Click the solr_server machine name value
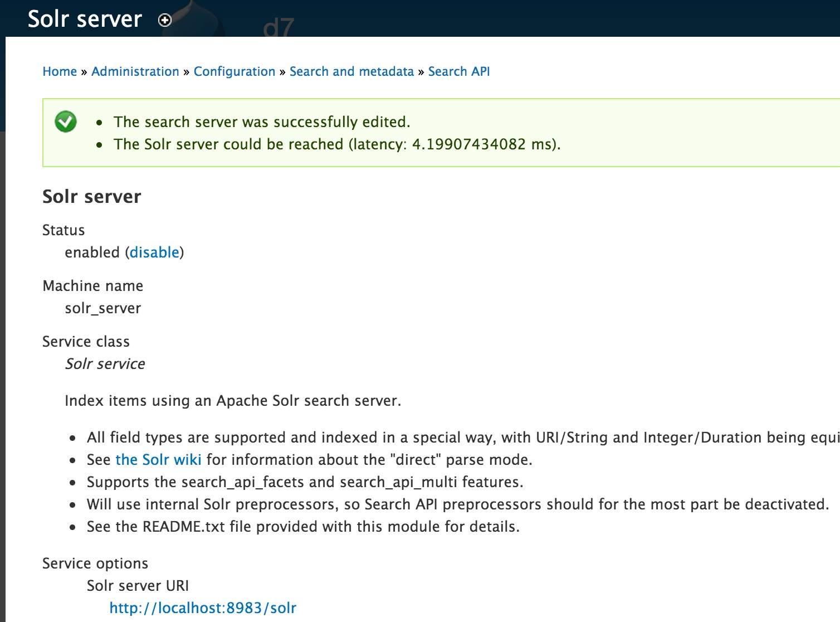Viewport: 840px width, 622px height. (x=103, y=308)
